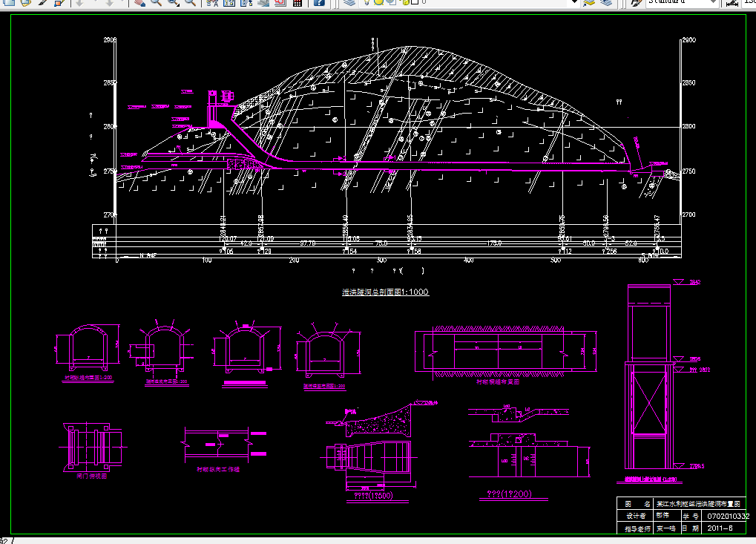756x544 pixels.
Task: Select the Zoom Window tool
Action: point(174,2)
